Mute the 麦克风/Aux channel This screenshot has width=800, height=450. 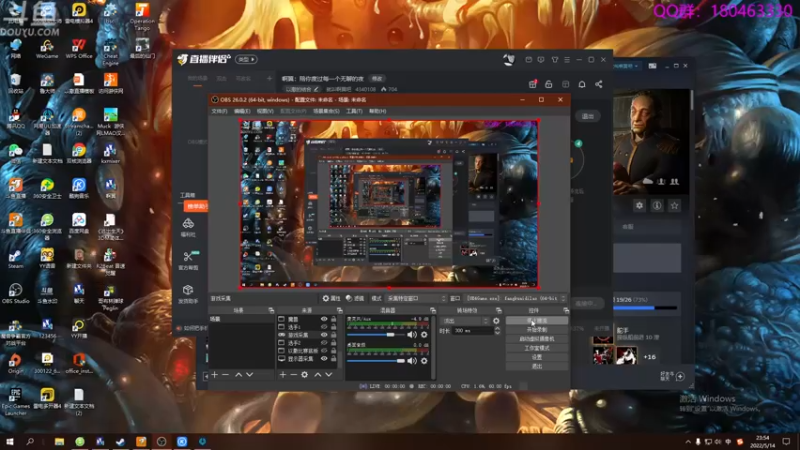(x=412, y=335)
